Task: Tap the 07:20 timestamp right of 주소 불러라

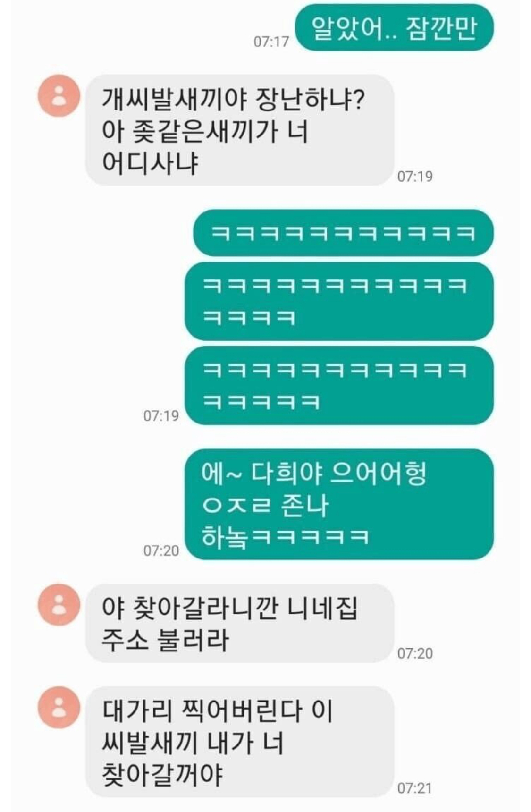Action: [x=415, y=653]
